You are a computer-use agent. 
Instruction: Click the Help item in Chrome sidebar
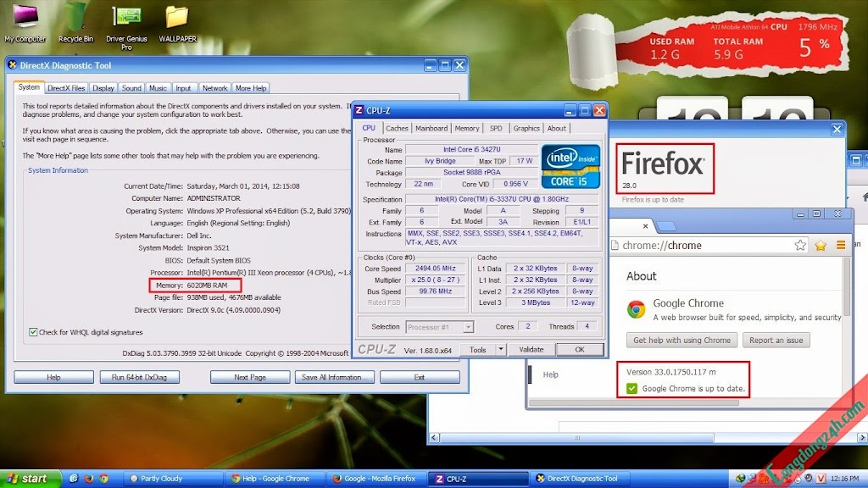[550, 374]
